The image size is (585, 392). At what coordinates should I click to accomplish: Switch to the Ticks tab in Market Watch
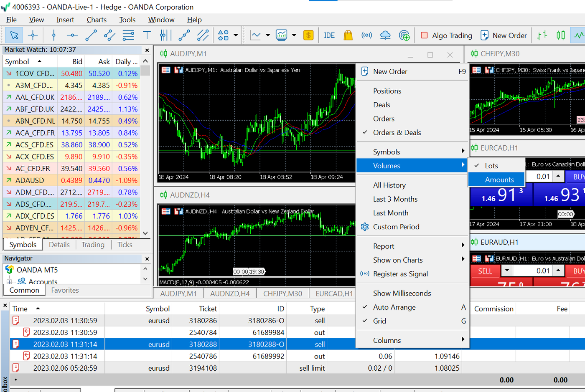coord(124,245)
